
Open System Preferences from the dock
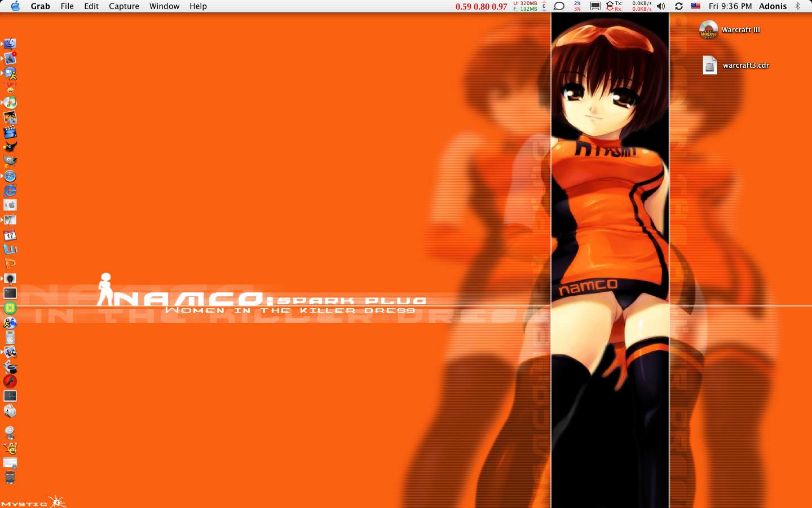point(10,205)
